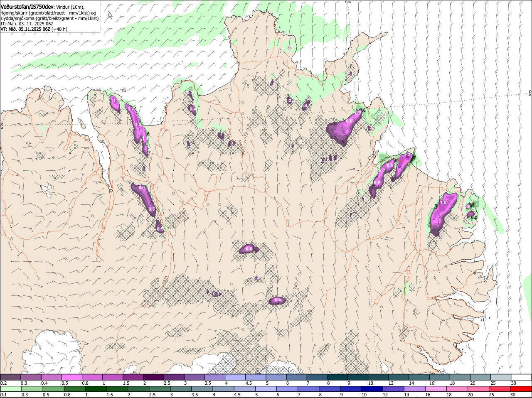This screenshot has height=398, width=532.
Task: Click the initial time line 'IT: Mán. 03. 11. 2025 06Z'
Action: click(27, 24)
